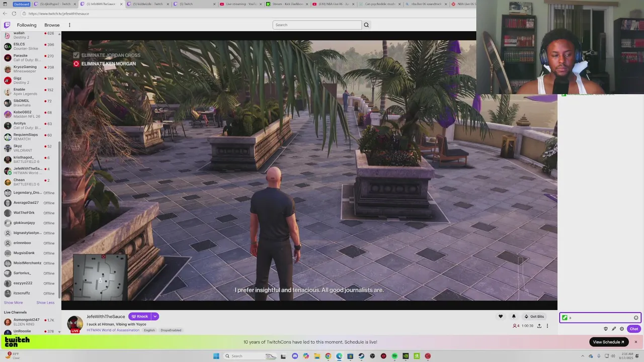
Task: Open Kobe0802 Madden NFL channel
Action: pyautogui.click(x=30, y=114)
